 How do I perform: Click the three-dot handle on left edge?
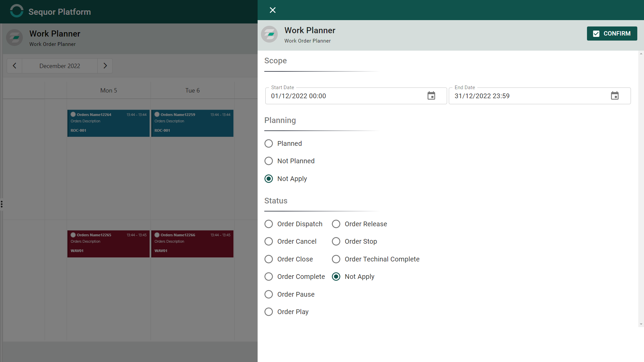tap(2, 204)
